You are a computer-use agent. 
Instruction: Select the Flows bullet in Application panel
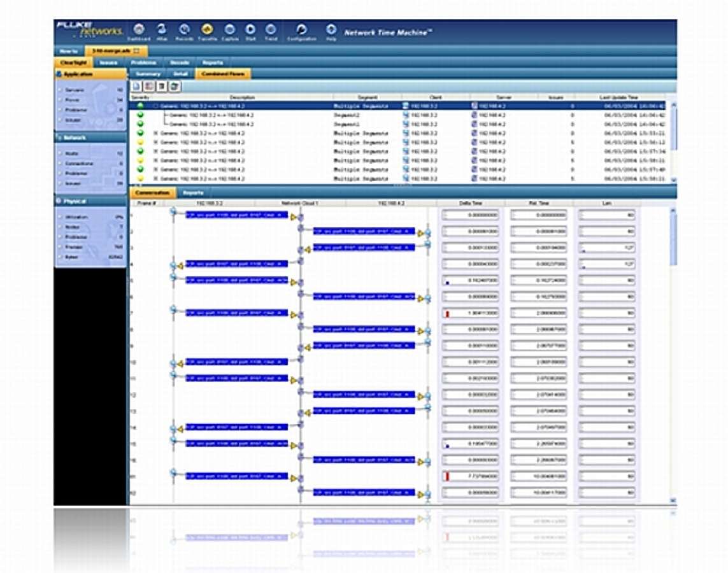point(61,100)
